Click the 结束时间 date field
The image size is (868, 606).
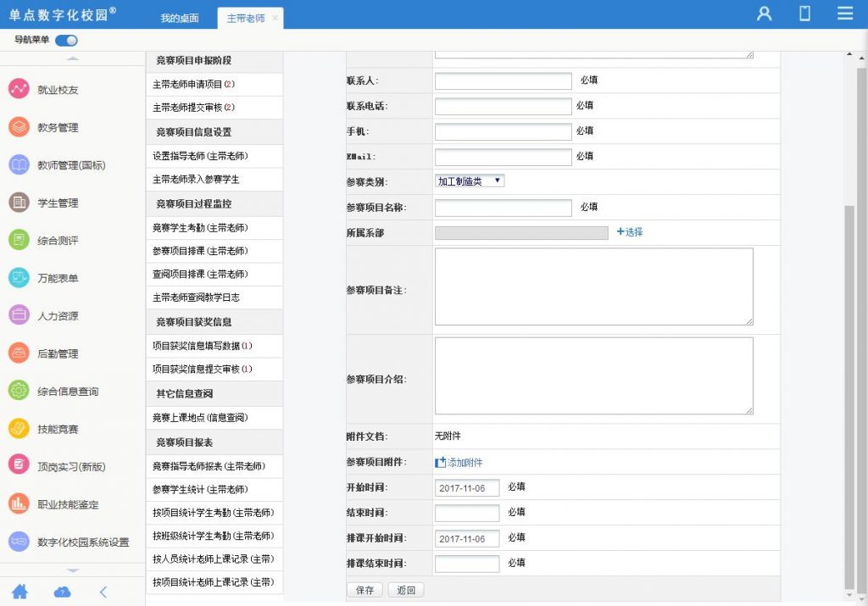(467, 513)
